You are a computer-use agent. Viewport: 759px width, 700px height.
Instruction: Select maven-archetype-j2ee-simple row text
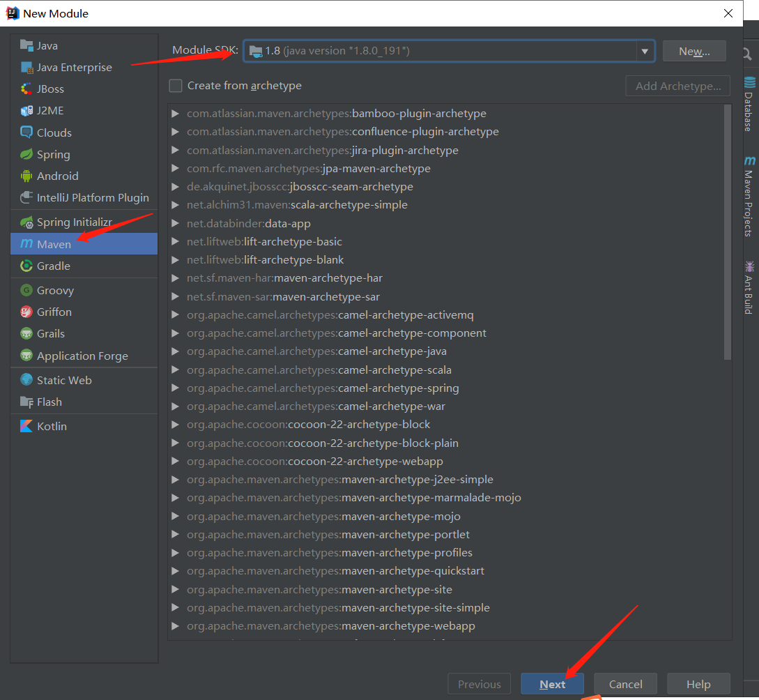click(x=340, y=480)
